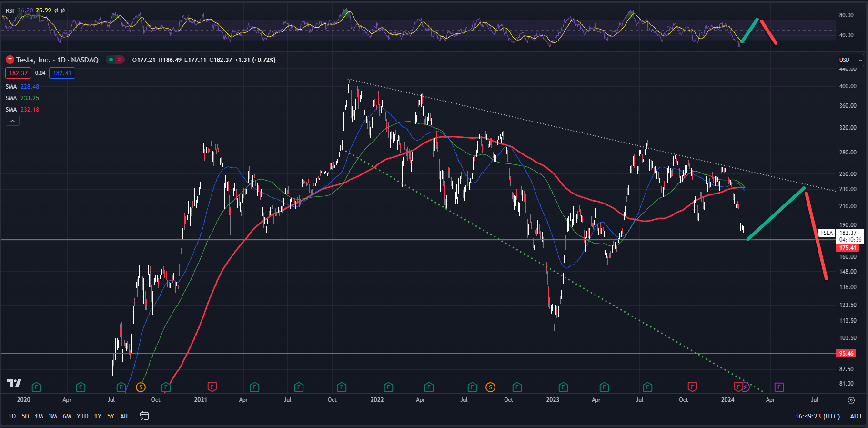
Task: Open the chart settings hexagon gear icon
Action: 851,400
